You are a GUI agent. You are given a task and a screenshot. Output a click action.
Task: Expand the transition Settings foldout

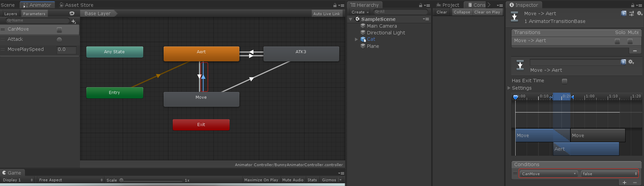pos(509,88)
